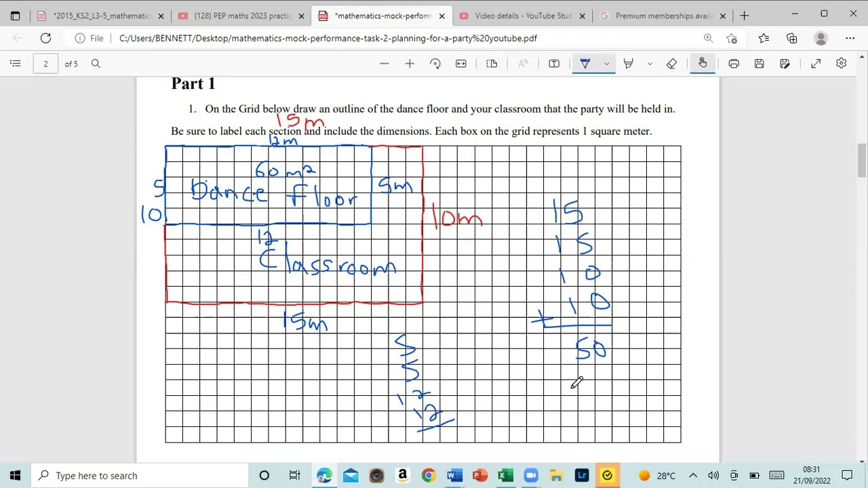View site information File icon
This screenshot has height=488, width=868.
click(90, 38)
